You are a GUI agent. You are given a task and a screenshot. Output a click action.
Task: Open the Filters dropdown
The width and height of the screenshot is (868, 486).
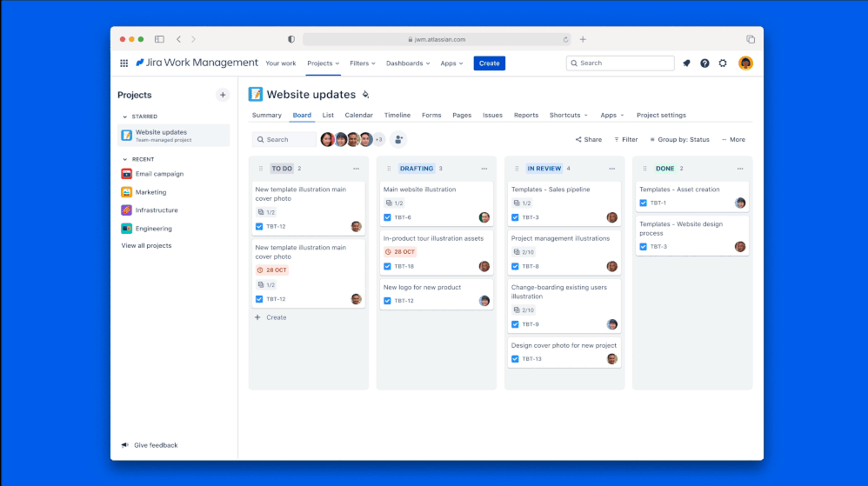[x=363, y=63]
